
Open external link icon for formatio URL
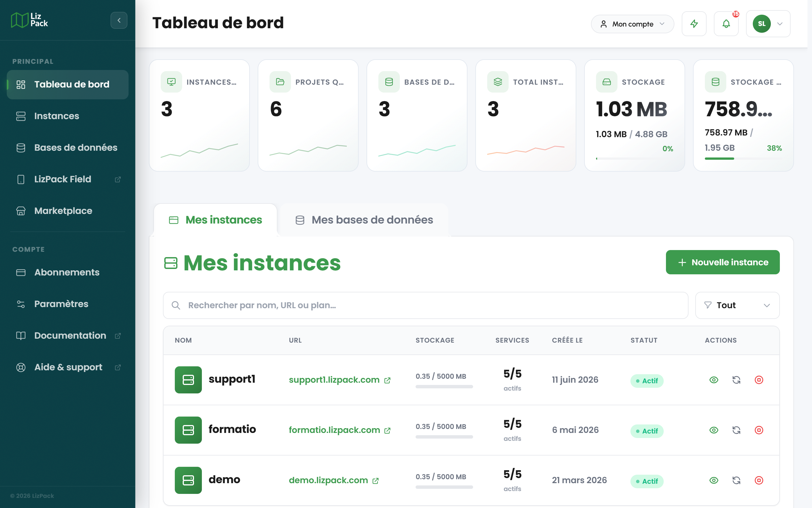pyautogui.click(x=387, y=431)
